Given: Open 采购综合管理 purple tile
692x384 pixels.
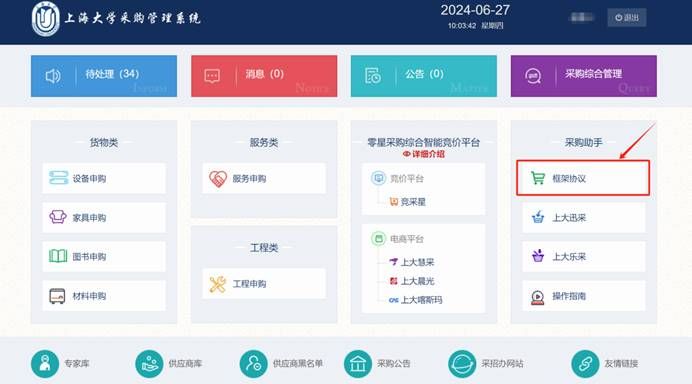Looking at the screenshot, I should click(x=583, y=76).
